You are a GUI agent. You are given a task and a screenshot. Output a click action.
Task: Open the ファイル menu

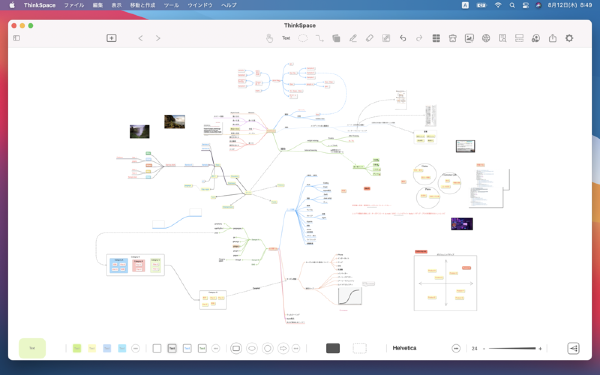[x=74, y=5]
